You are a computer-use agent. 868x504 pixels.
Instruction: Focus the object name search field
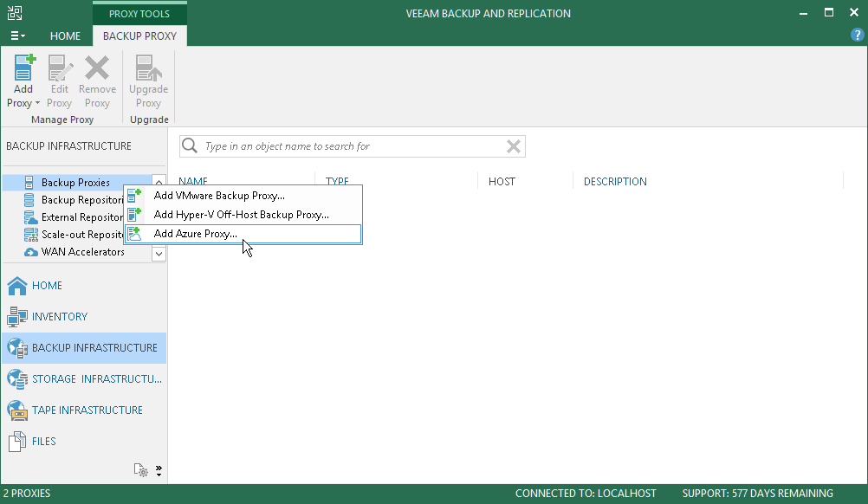click(353, 146)
